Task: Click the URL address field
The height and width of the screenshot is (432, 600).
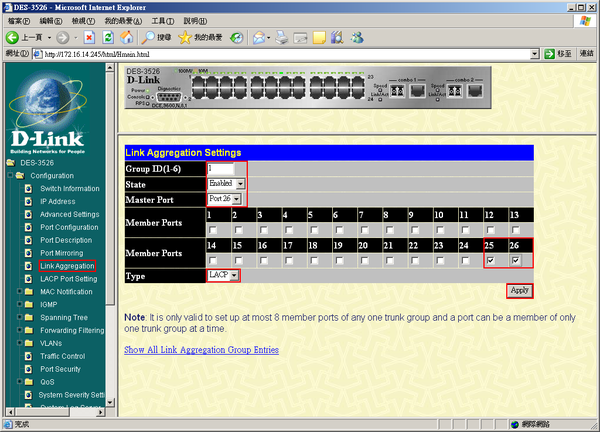Action: (x=282, y=54)
